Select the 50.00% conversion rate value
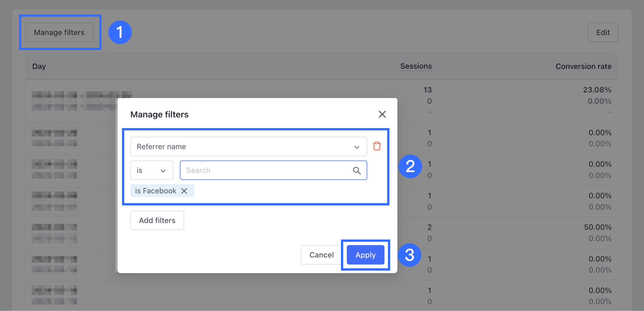The height and width of the screenshot is (311, 644). 598,227
